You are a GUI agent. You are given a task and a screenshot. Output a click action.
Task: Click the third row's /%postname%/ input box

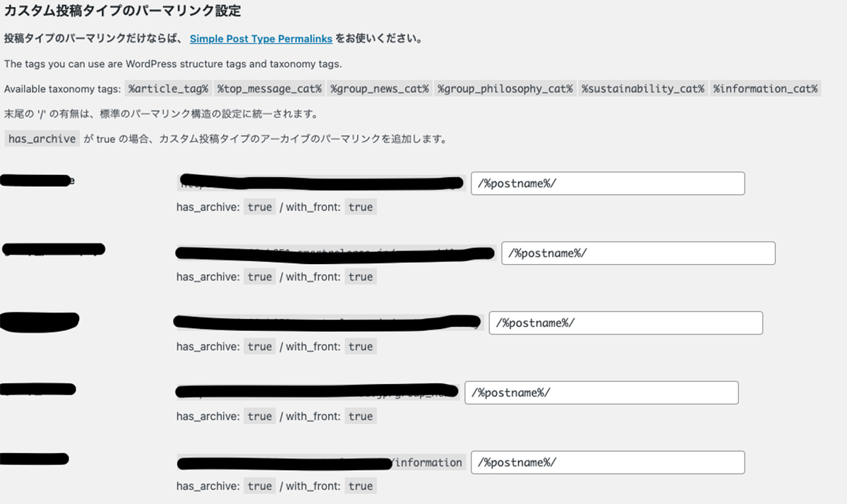pos(625,323)
